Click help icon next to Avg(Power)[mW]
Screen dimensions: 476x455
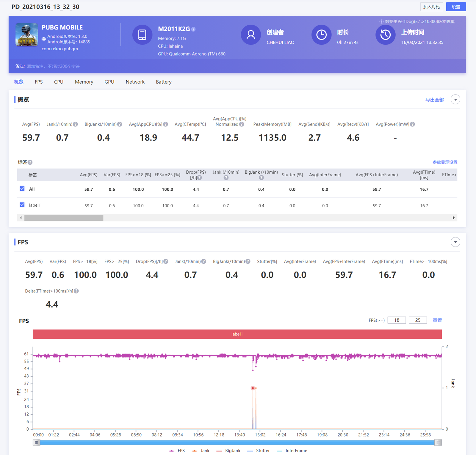coord(412,124)
